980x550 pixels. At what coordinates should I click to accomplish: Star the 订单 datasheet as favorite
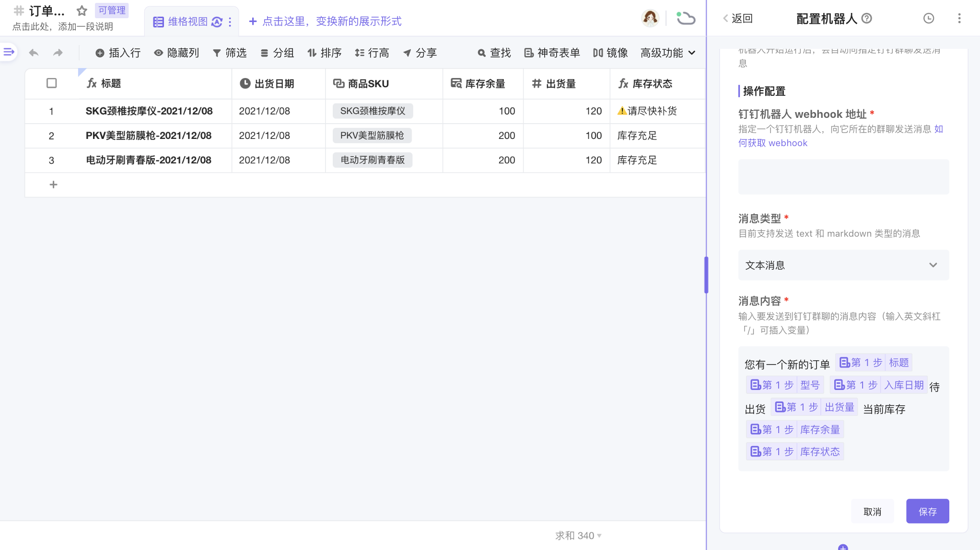click(x=82, y=11)
